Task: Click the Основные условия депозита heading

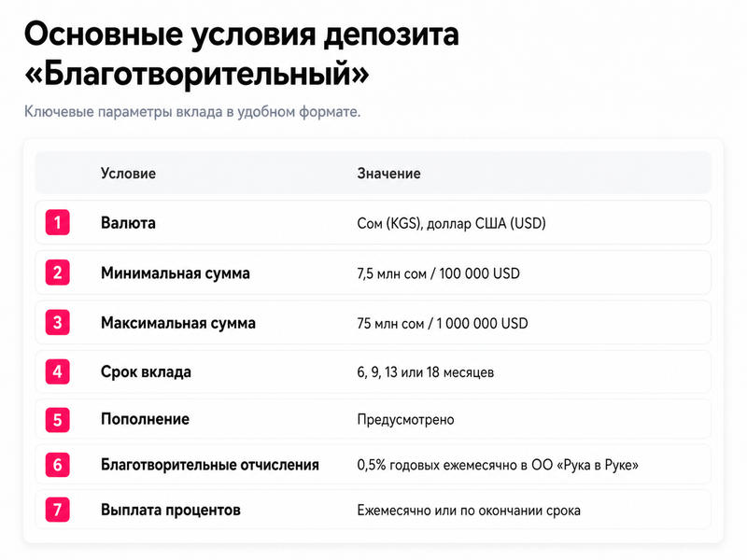Action: pos(242,35)
